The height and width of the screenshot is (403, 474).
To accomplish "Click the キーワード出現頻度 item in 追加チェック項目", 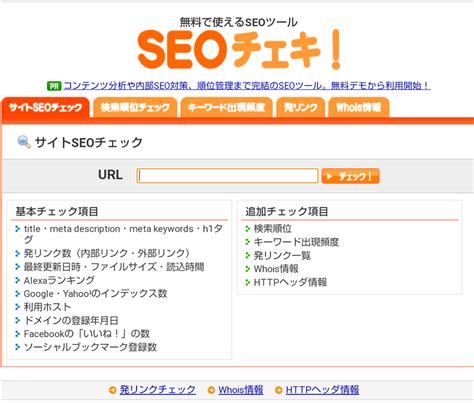I will pyautogui.click(x=296, y=242).
